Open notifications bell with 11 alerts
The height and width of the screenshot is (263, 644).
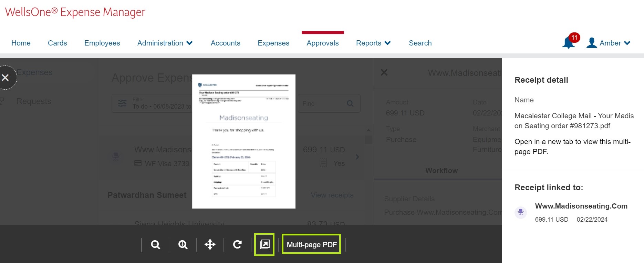(x=569, y=43)
